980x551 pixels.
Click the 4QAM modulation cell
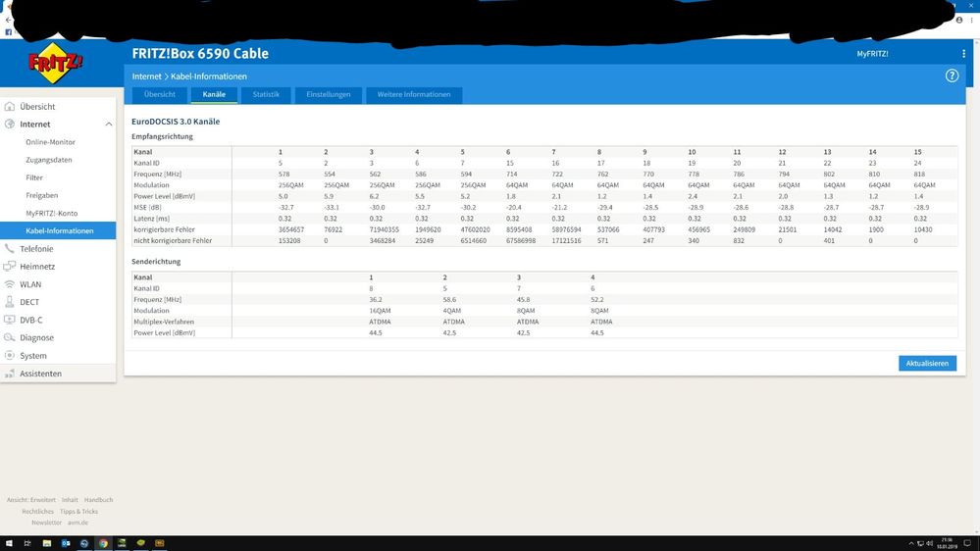[452, 311]
